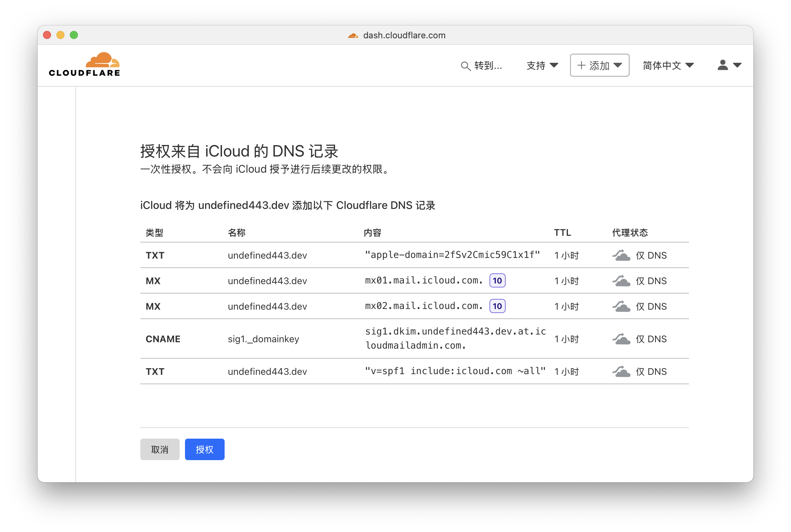Click the Cloudflare favicon in title bar

[x=353, y=35]
